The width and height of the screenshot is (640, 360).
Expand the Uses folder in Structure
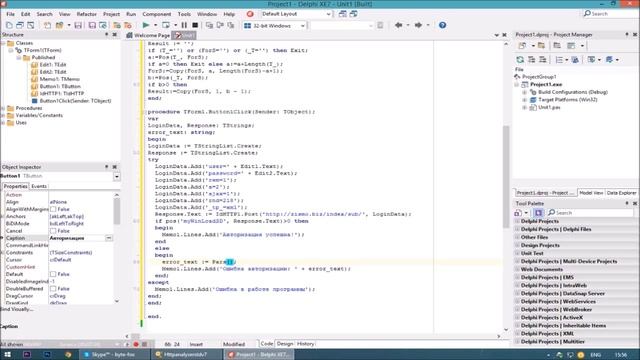pos(3,123)
